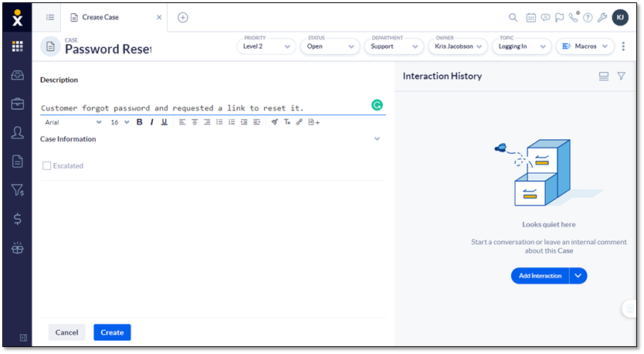Collapse the Case Information section
The height and width of the screenshot is (354, 644).
pyautogui.click(x=377, y=139)
